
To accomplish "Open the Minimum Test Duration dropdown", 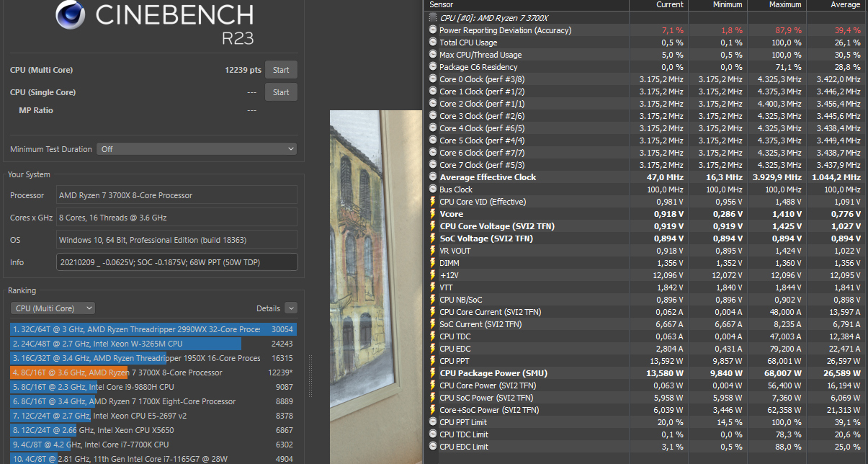I will [197, 149].
